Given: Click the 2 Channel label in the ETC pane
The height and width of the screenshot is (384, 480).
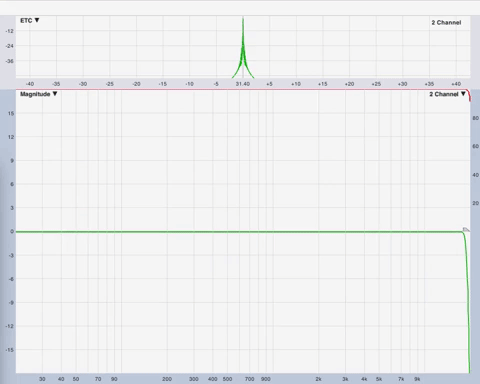Looking at the screenshot, I should click(x=446, y=23).
